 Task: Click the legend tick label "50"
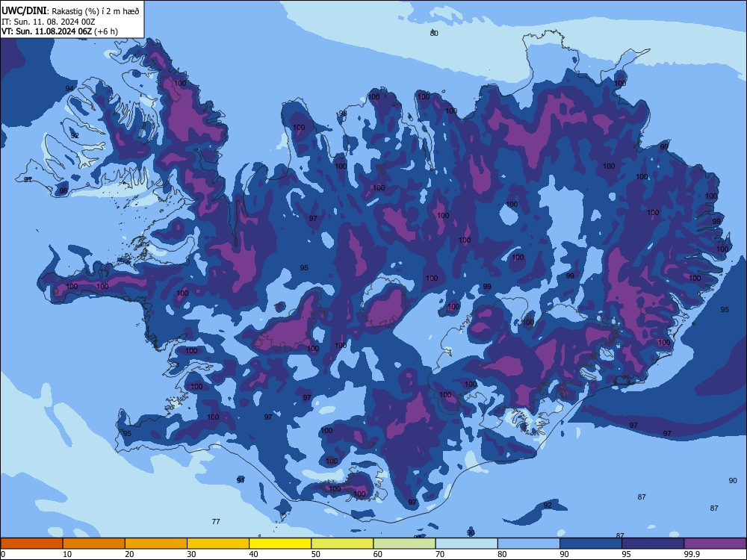click(x=315, y=554)
